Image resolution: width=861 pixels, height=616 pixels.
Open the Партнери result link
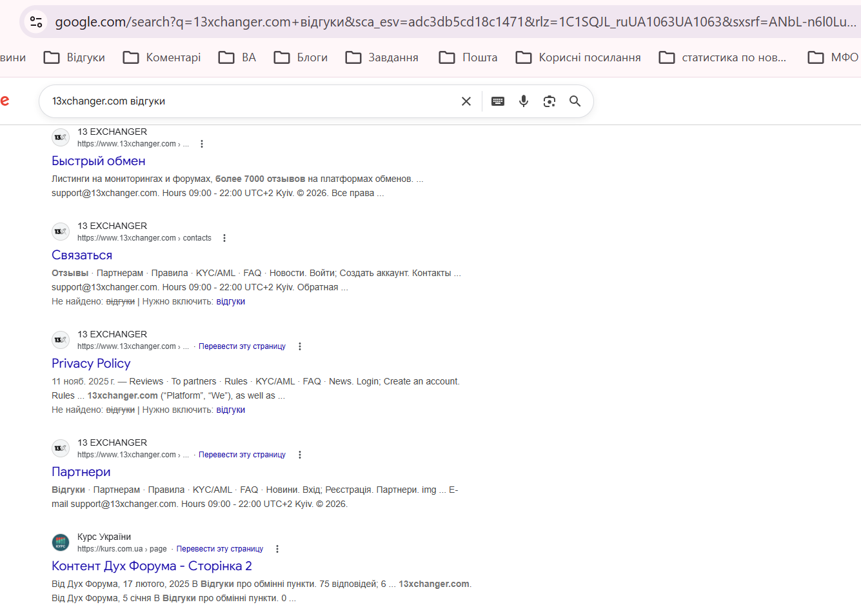click(81, 472)
